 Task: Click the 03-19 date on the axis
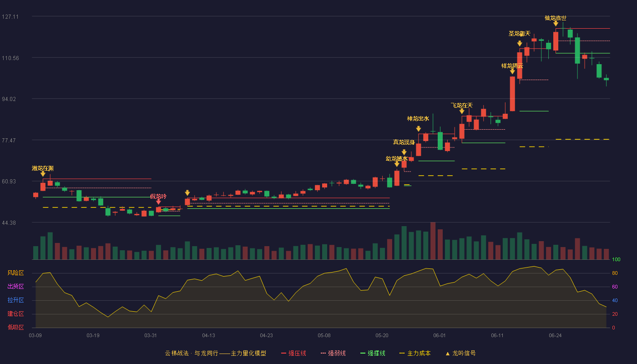tap(93, 335)
